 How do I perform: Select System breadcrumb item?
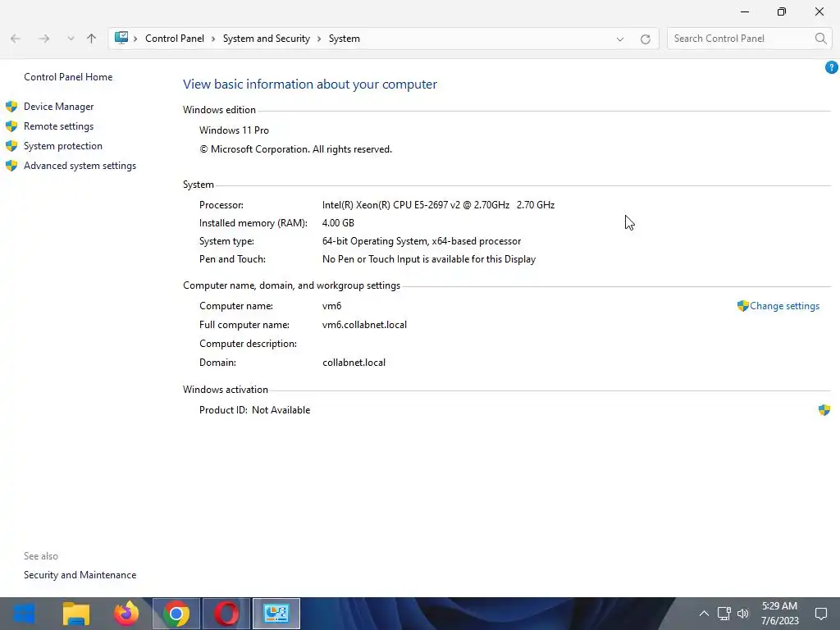344,39
